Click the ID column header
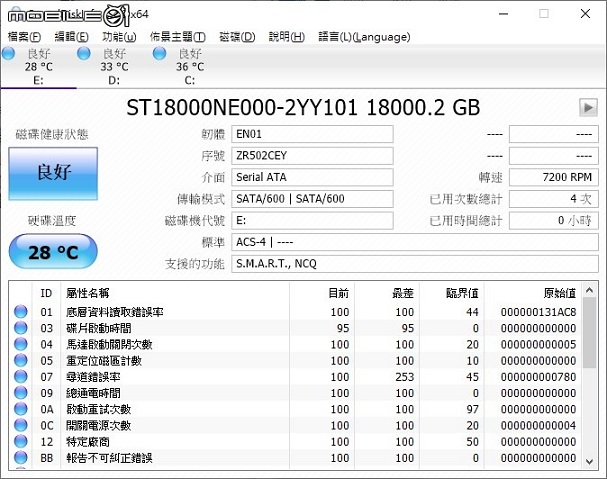The image size is (607, 479). coord(46,293)
